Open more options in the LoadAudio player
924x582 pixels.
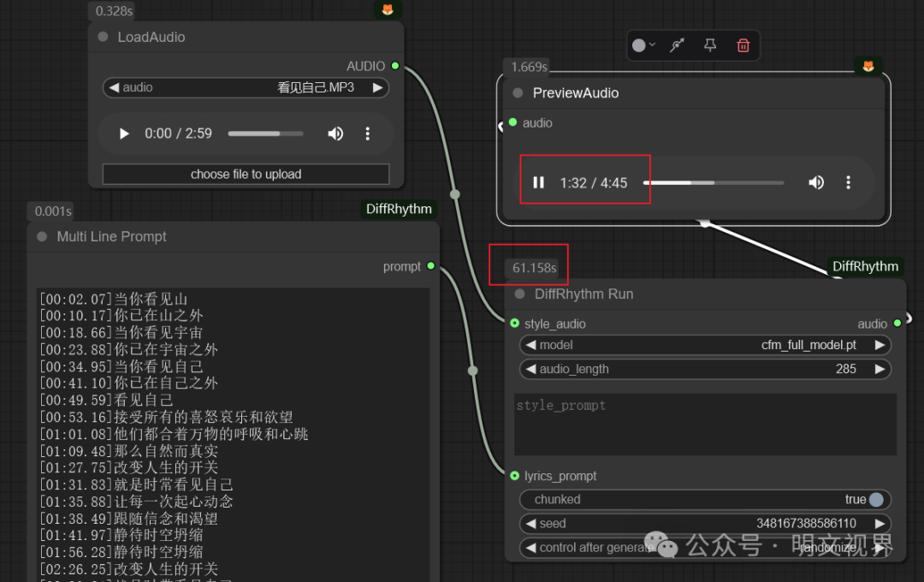[x=368, y=134]
